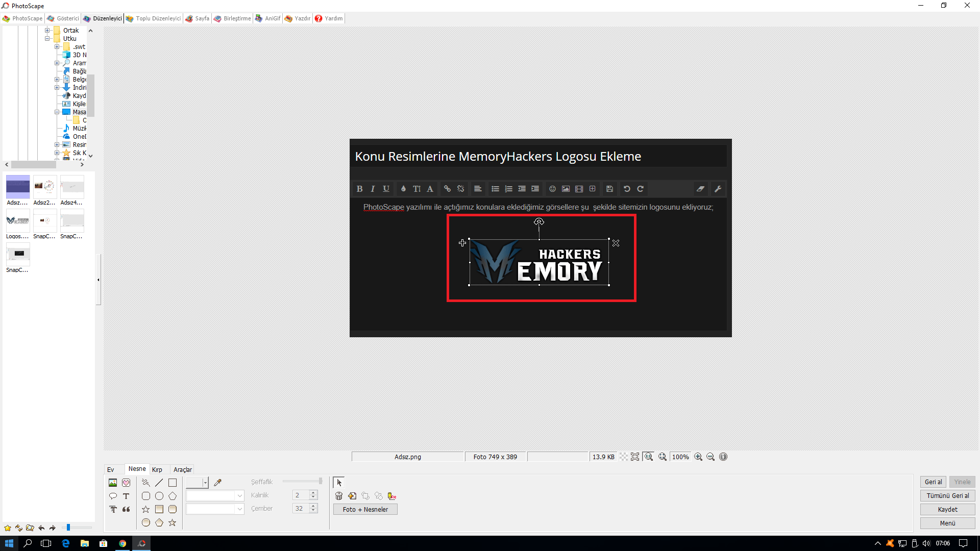The height and width of the screenshot is (551, 980).
Task: Choose the heart icon object tool
Action: (x=126, y=483)
